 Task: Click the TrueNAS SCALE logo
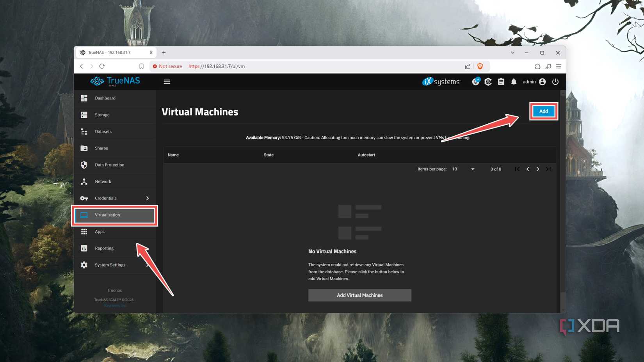(115, 81)
